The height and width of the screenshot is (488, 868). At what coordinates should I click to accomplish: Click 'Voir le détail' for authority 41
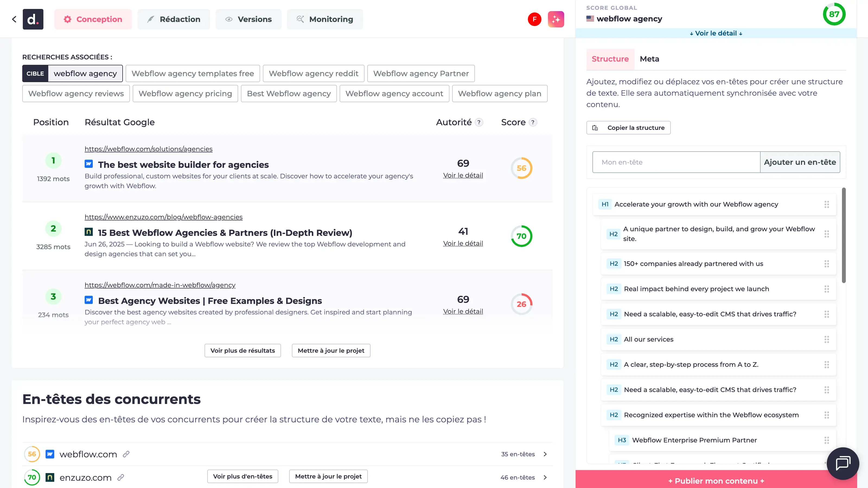(x=463, y=243)
